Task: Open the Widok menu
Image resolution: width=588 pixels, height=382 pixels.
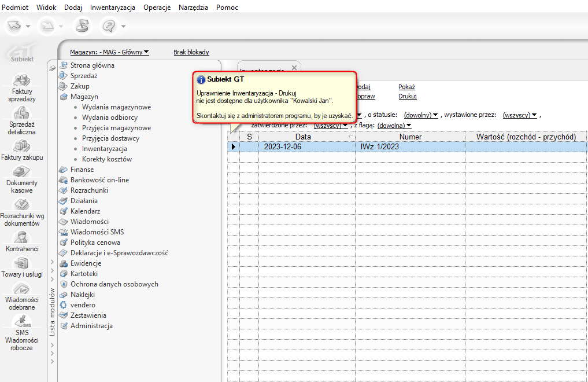Action: (x=46, y=8)
